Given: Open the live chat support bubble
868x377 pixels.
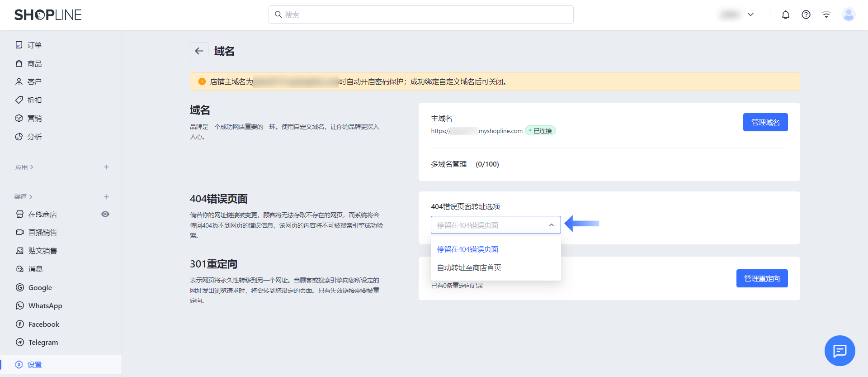Looking at the screenshot, I should [840, 351].
